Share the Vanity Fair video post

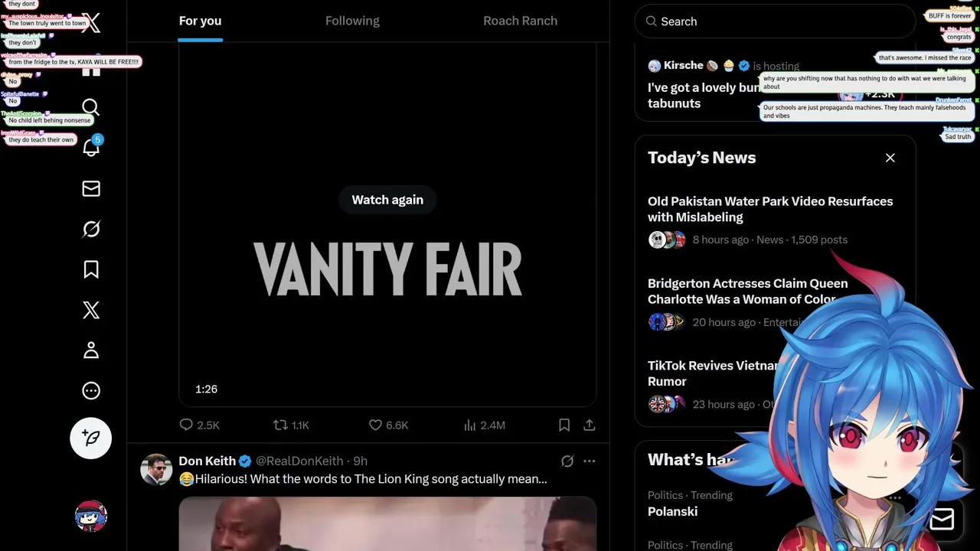(x=590, y=425)
